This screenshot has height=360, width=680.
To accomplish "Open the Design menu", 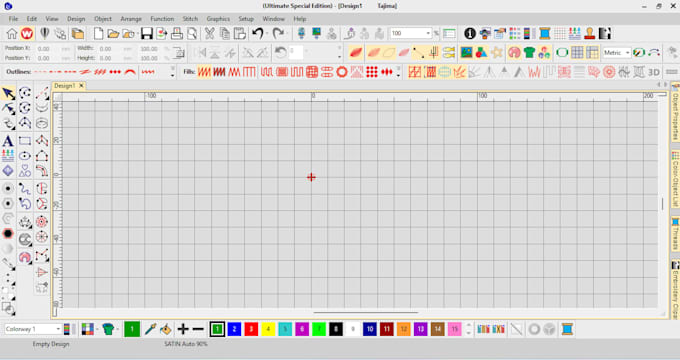I will pos(76,19).
